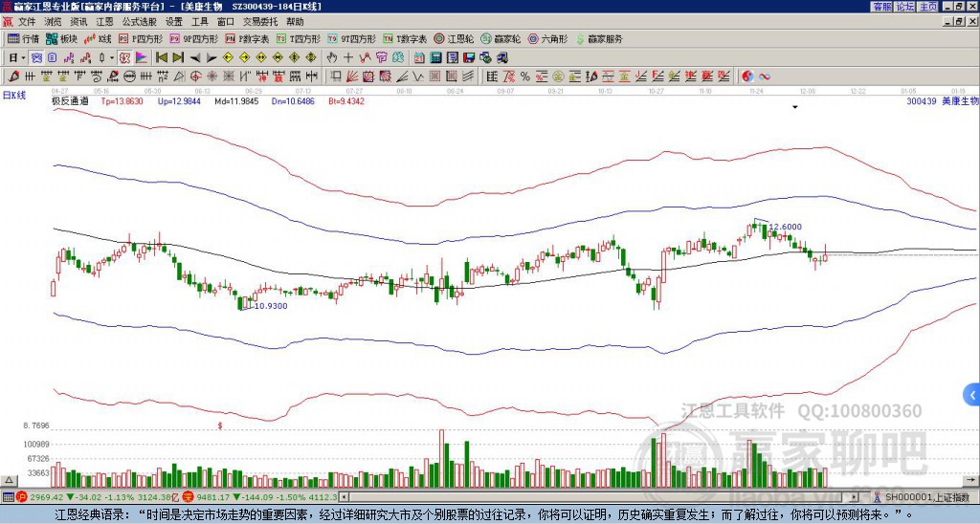Click the volume panel up-triangle button
Screen dimensions: 980x524
tap(9, 480)
